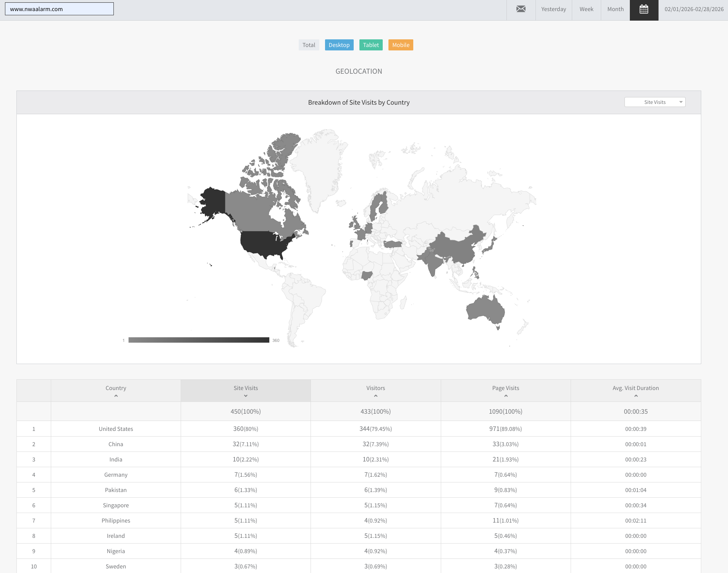This screenshot has height=573, width=728.
Task: Click the Page Visits column header
Action: coord(506,390)
